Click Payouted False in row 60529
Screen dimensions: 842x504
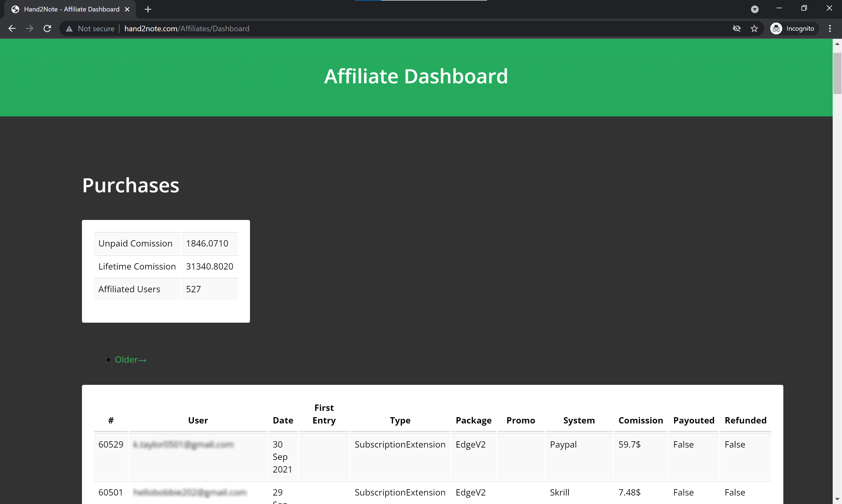pos(683,444)
